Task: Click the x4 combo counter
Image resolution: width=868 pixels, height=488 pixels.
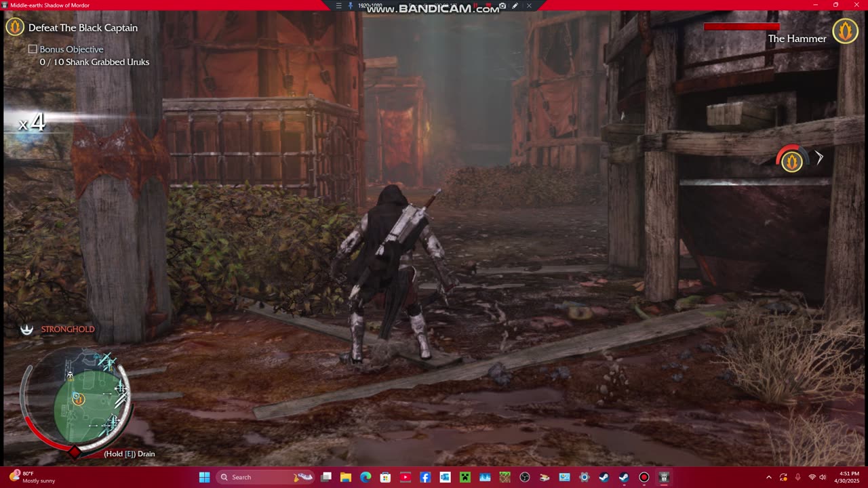Action: point(32,123)
